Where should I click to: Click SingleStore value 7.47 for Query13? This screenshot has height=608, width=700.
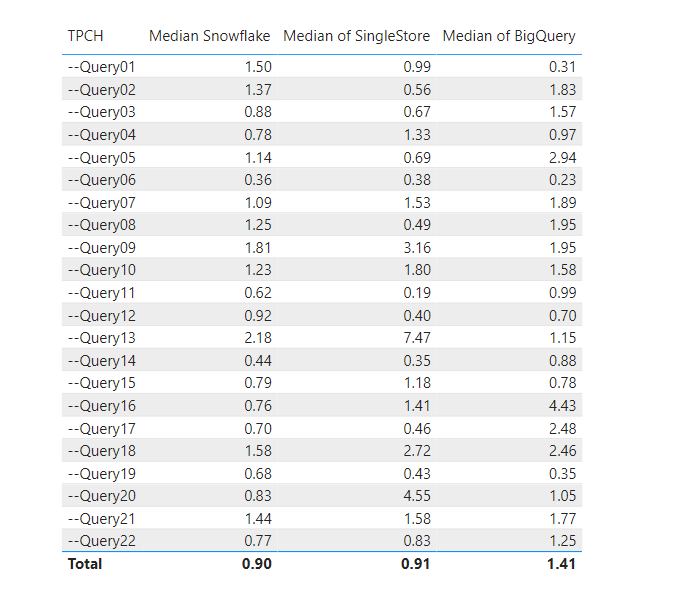click(x=415, y=338)
